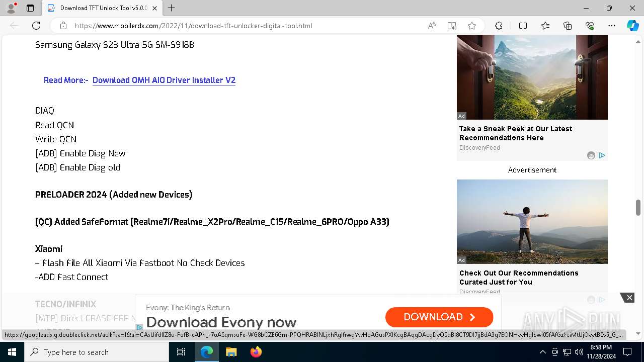Image resolution: width=644 pixels, height=362 pixels.
Task: Open Browser essentials icon
Action: pos(590,26)
